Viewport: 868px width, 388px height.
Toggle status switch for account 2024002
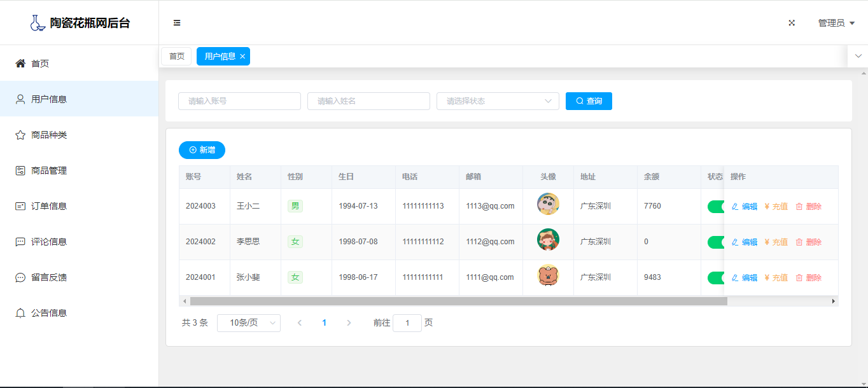(x=716, y=242)
